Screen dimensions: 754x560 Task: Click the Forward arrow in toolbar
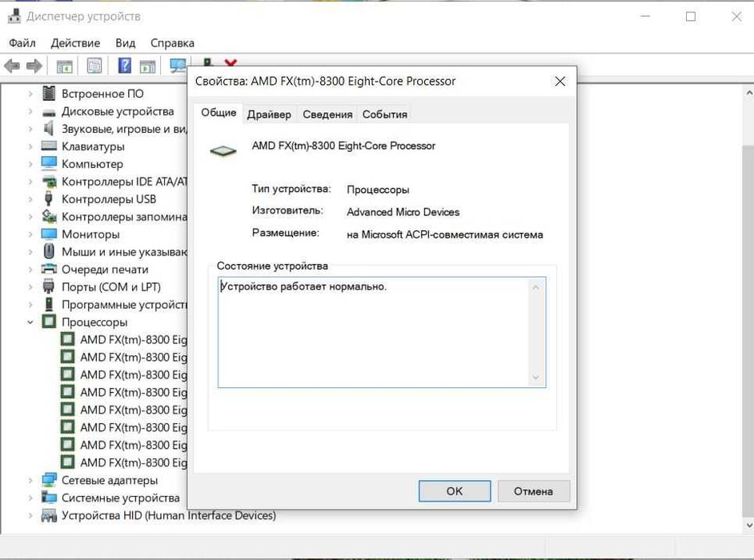(34, 66)
